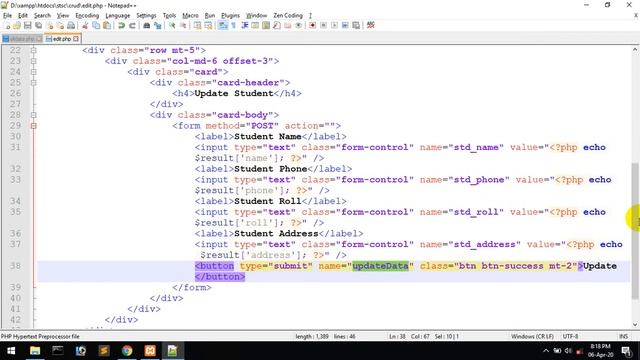Click the Zoom Out toolbar icon

pyautogui.click(x=183, y=25)
